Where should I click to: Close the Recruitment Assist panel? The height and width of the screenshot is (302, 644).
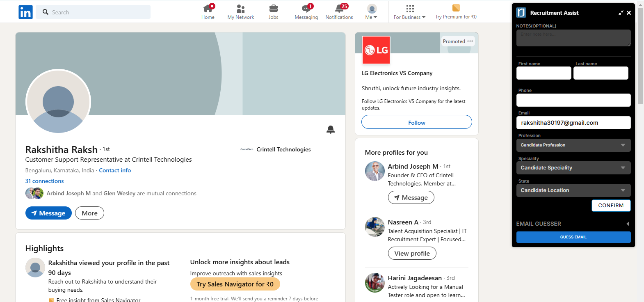[x=629, y=13]
